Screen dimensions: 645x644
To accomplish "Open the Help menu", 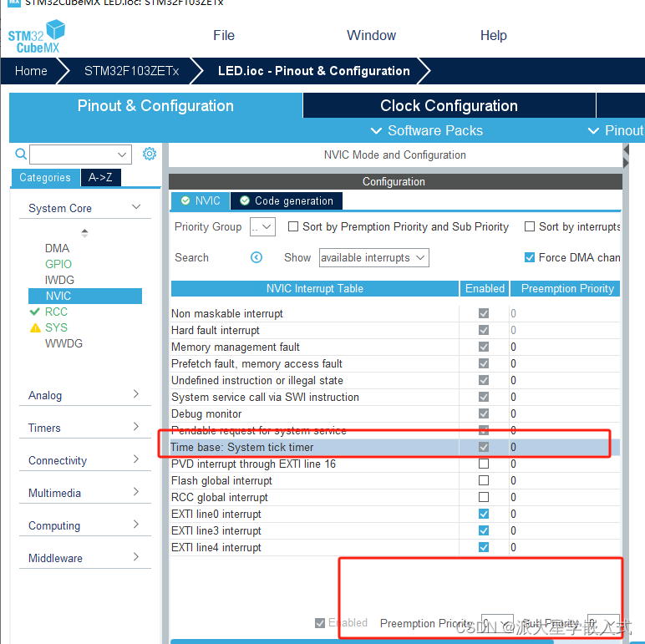I will pyautogui.click(x=493, y=35).
